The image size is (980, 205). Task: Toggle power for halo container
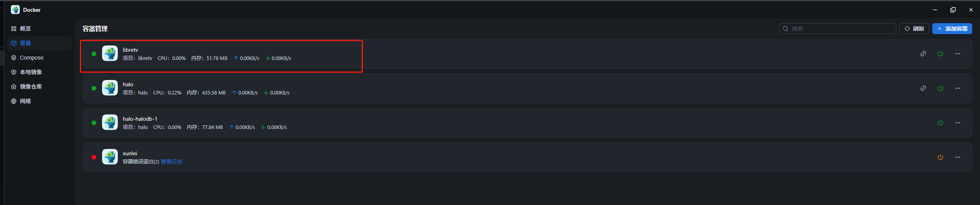(x=940, y=88)
